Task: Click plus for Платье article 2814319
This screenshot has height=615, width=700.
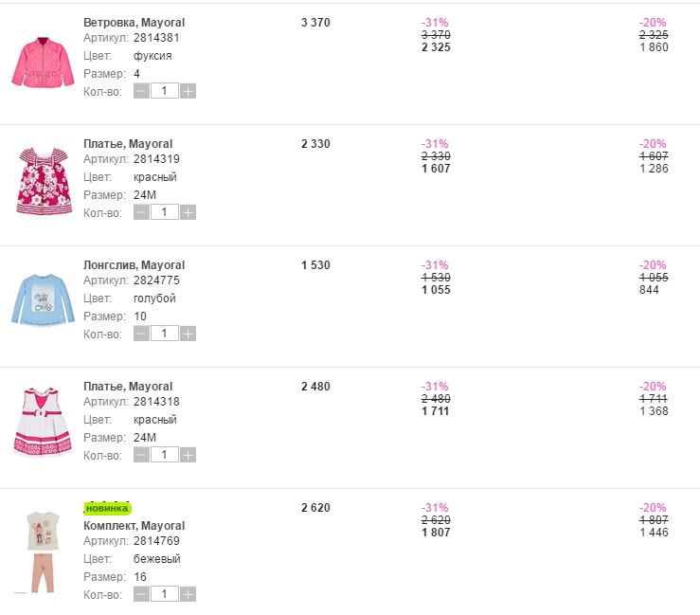Action: [x=188, y=212]
